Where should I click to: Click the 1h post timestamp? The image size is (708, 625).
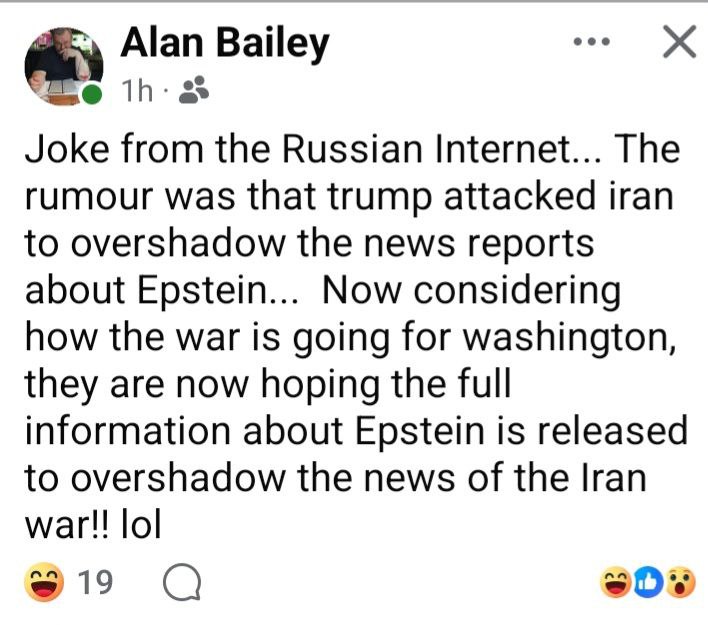[136, 92]
